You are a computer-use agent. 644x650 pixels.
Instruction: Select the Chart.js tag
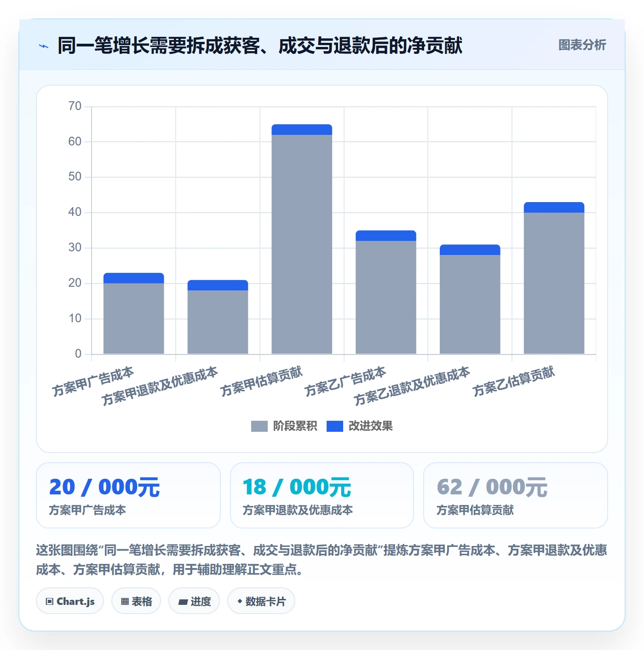(70, 601)
